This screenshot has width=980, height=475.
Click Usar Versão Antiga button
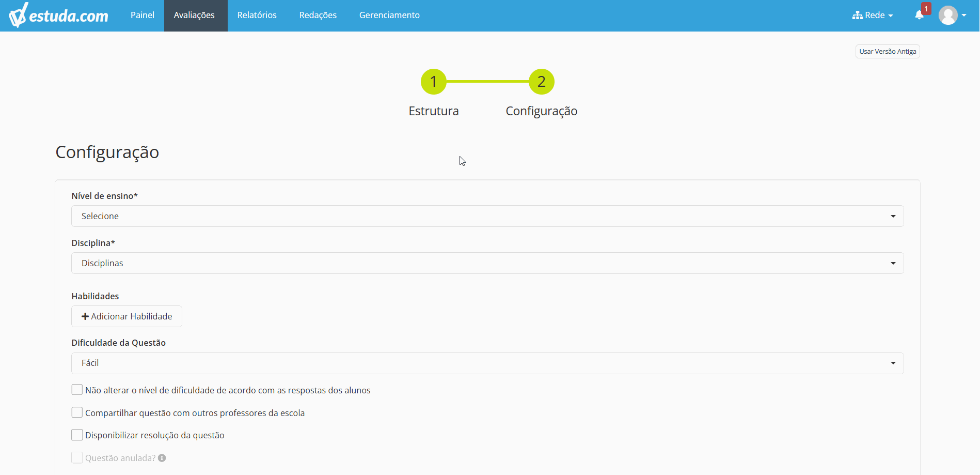point(888,52)
